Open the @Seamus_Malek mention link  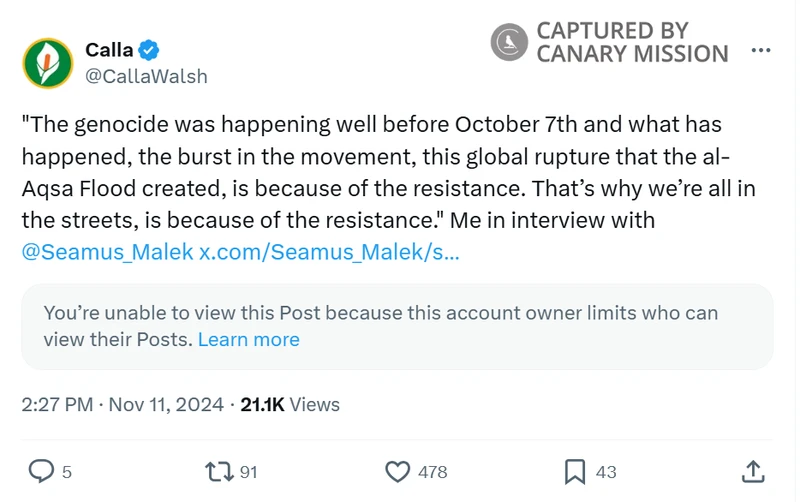click(107, 252)
